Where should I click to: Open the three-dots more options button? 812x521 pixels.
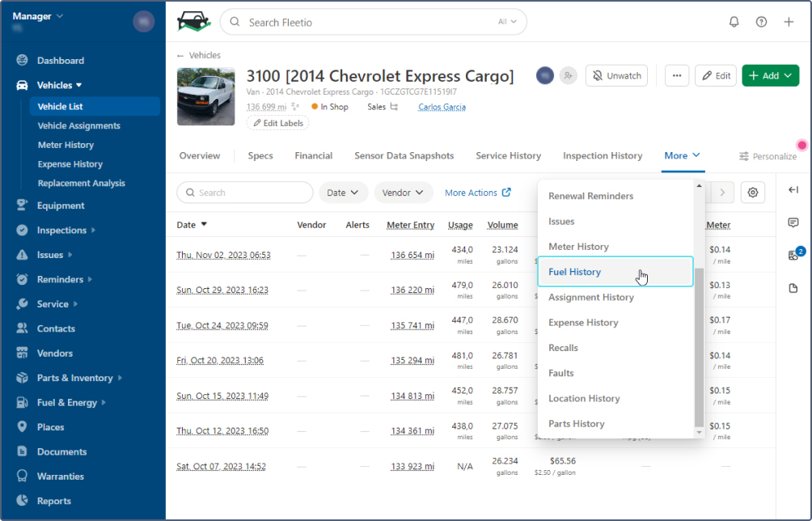pyautogui.click(x=677, y=75)
